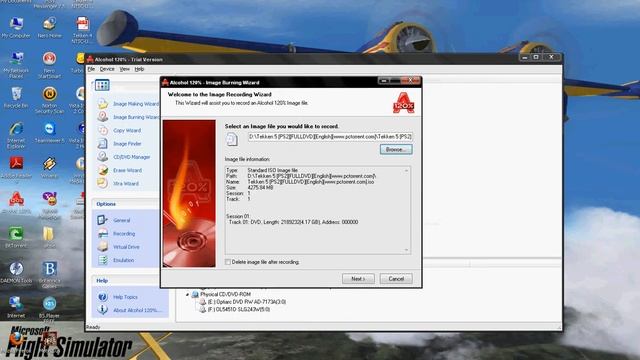Screen dimensions: 640x360
Task: Open Adobe Reader shortcut
Action: pos(16,168)
